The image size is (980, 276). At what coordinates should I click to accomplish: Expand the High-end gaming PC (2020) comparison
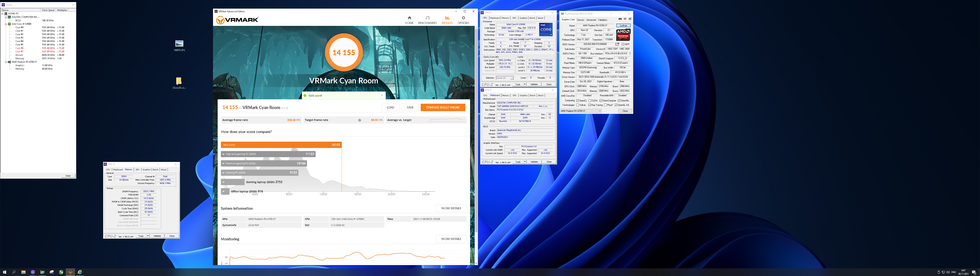[223, 154]
